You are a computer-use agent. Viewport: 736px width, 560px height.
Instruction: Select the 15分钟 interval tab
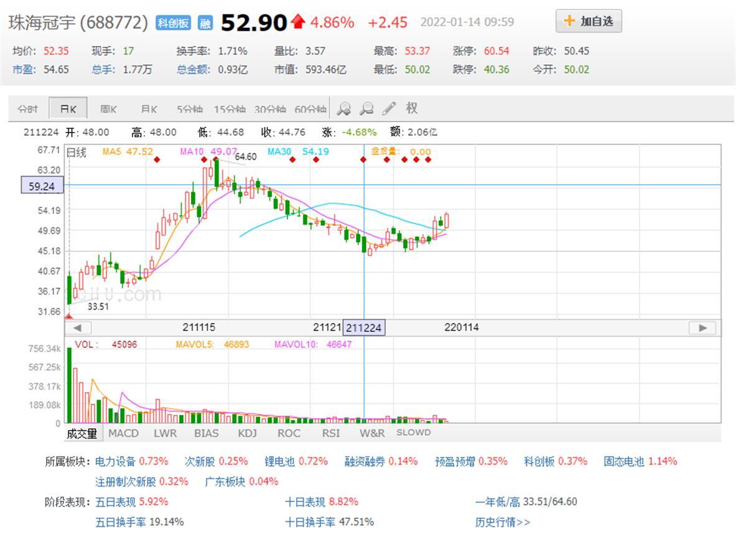[x=230, y=109]
